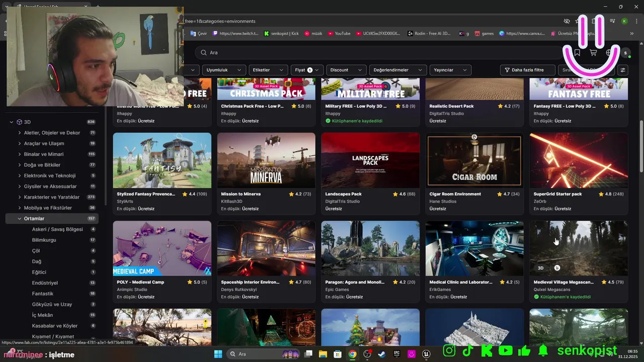
Task: Open Animpic Studio publisher link
Action: coord(132,290)
